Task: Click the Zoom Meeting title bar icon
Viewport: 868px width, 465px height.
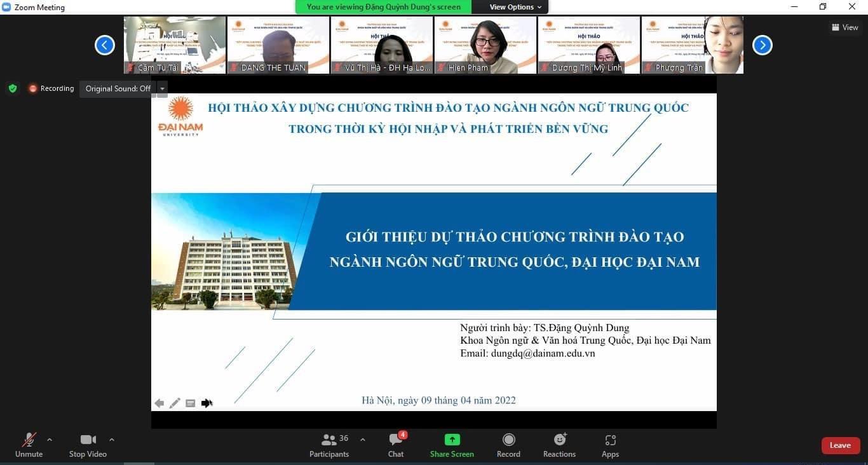Action: pyautogui.click(x=7, y=7)
